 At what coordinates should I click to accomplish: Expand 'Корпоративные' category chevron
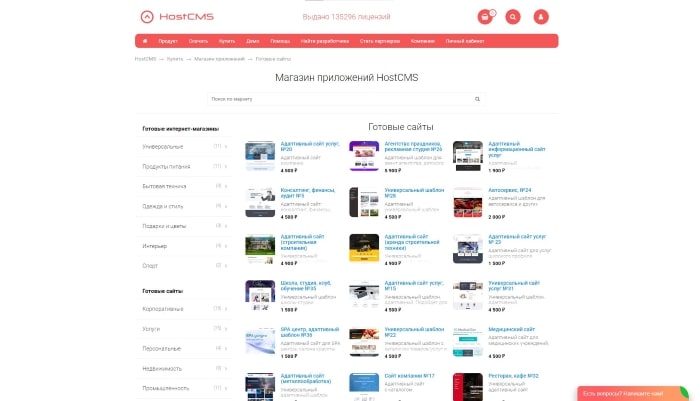click(x=226, y=309)
